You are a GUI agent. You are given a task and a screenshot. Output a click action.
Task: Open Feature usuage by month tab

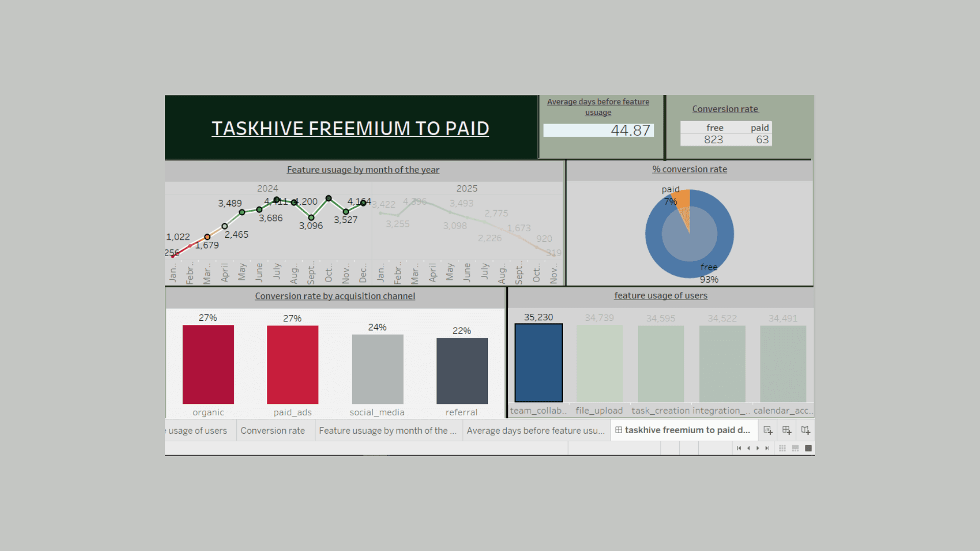[387, 431]
